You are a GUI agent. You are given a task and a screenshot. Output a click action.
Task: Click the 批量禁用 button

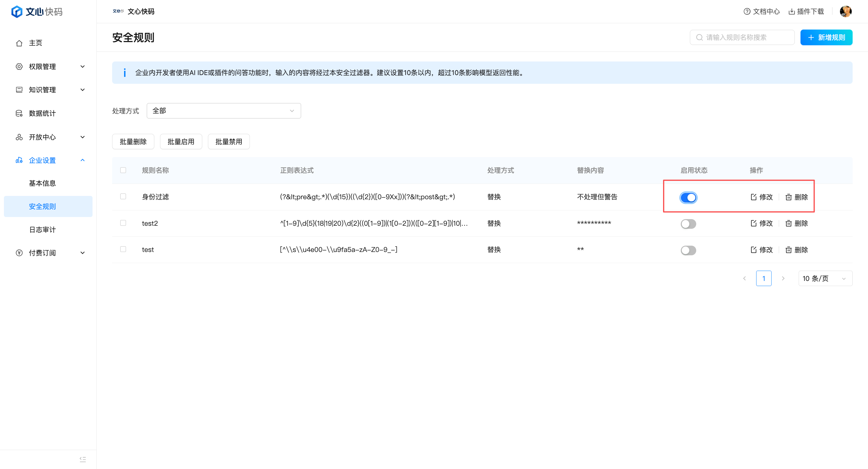[x=228, y=141]
